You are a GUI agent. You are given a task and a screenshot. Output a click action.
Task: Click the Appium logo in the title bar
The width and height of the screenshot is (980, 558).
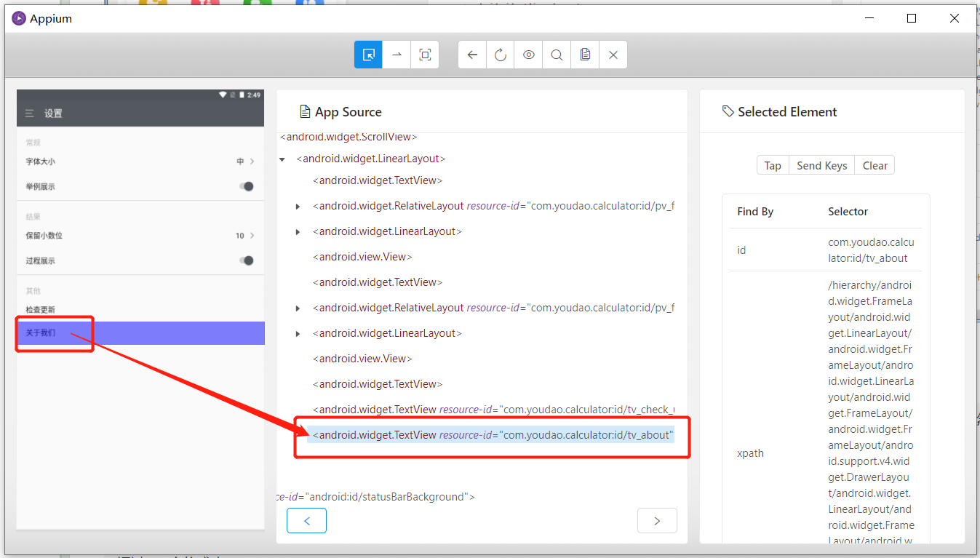click(x=19, y=19)
